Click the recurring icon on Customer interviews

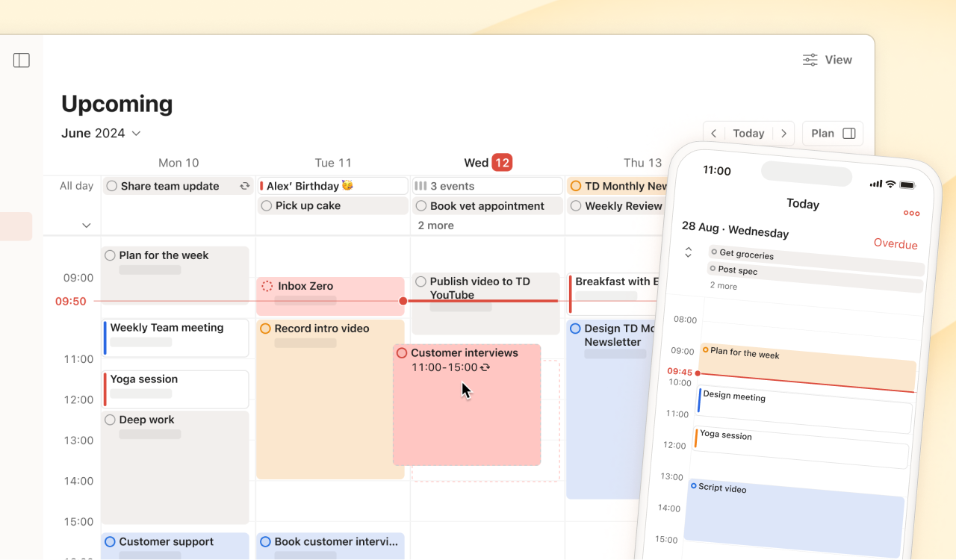pyautogui.click(x=485, y=367)
